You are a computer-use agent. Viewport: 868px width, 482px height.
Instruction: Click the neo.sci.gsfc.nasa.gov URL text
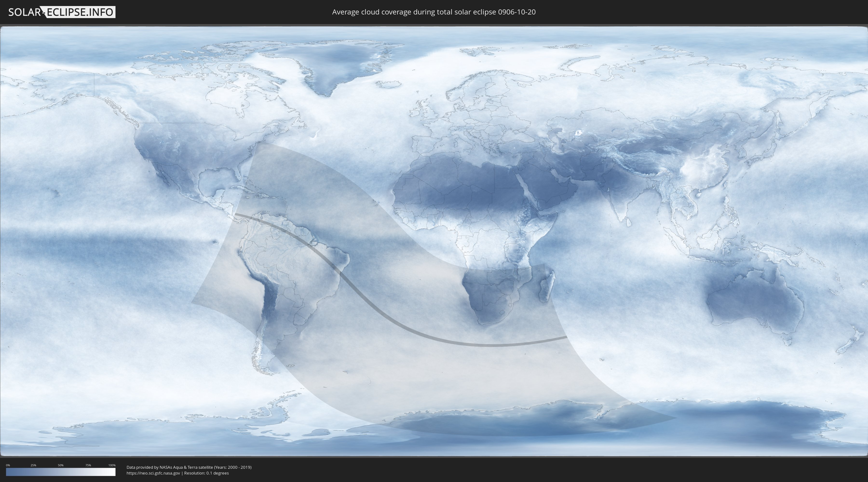(153, 473)
